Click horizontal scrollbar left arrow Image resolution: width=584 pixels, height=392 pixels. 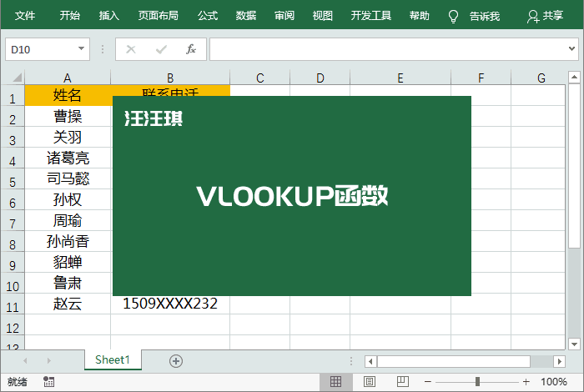click(x=370, y=361)
